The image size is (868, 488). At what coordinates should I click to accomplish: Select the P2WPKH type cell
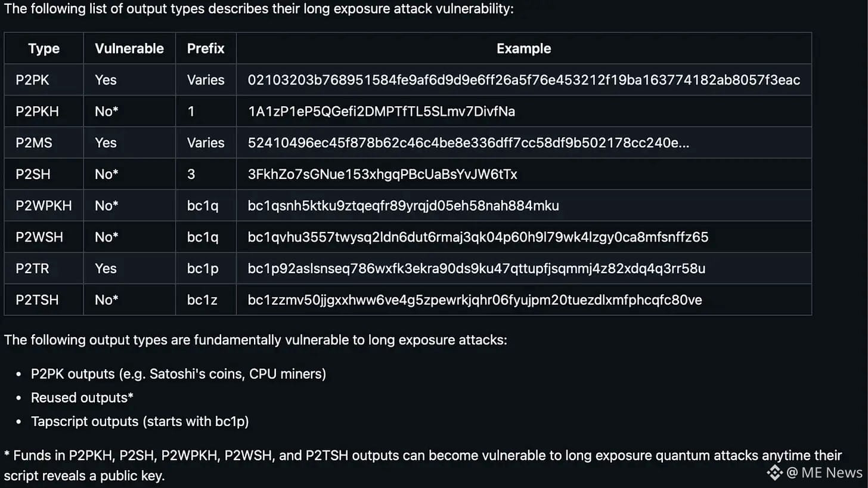(44, 206)
